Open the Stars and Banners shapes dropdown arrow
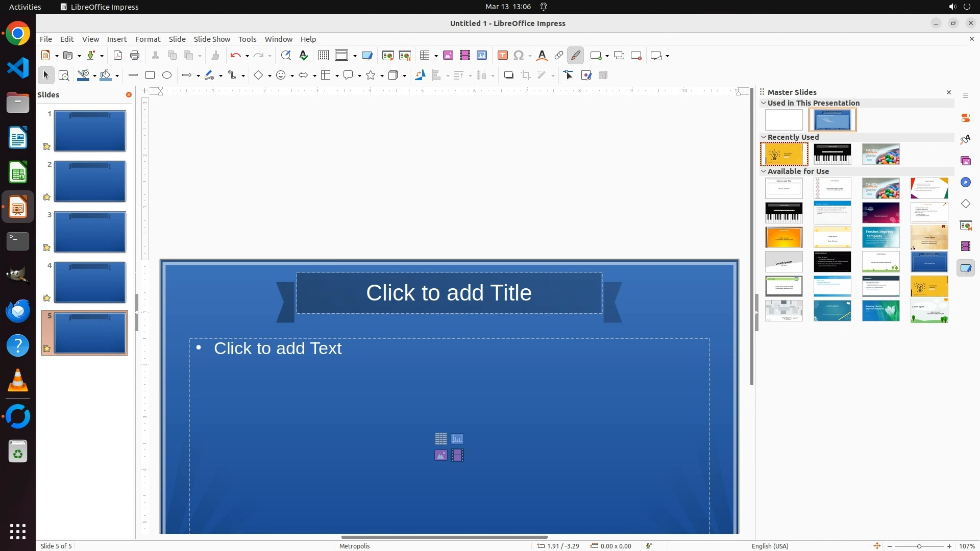Image resolution: width=980 pixels, height=551 pixels. coord(382,76)
